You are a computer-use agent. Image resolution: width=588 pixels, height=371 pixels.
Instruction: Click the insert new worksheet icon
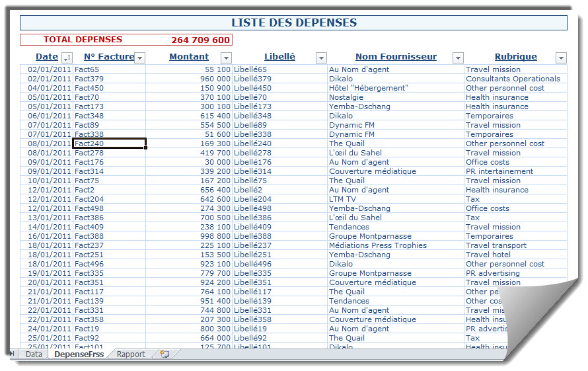165,354
